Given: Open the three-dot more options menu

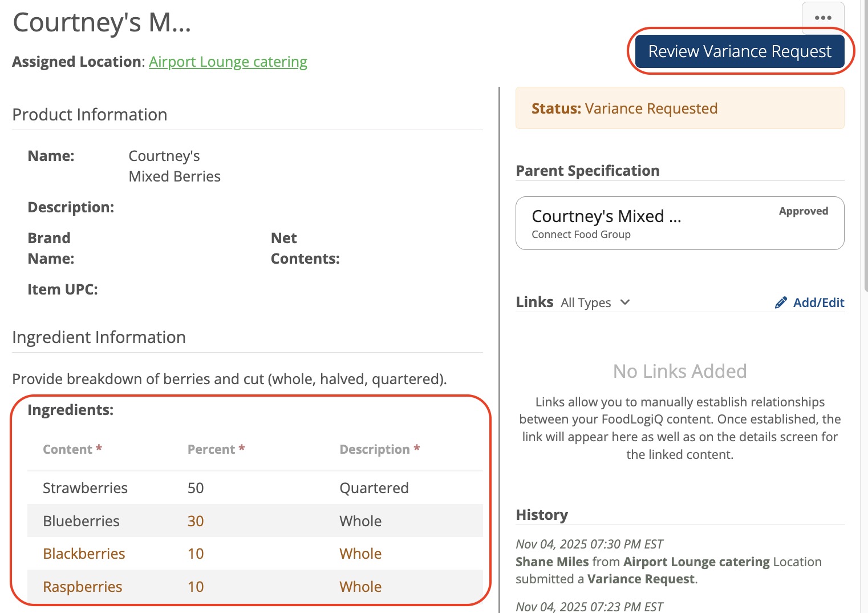Looking at the screenshot, I should pyautogui.click(x=822, y=18).
